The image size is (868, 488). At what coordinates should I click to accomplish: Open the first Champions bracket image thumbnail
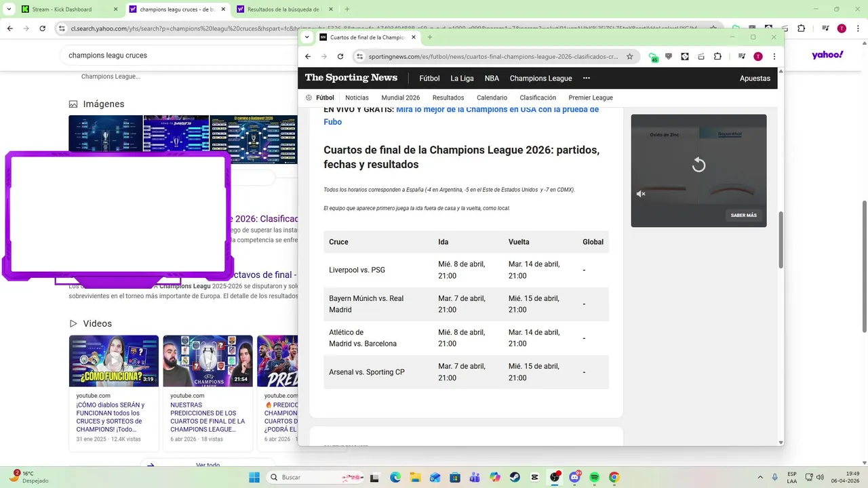tap(106, 134)
